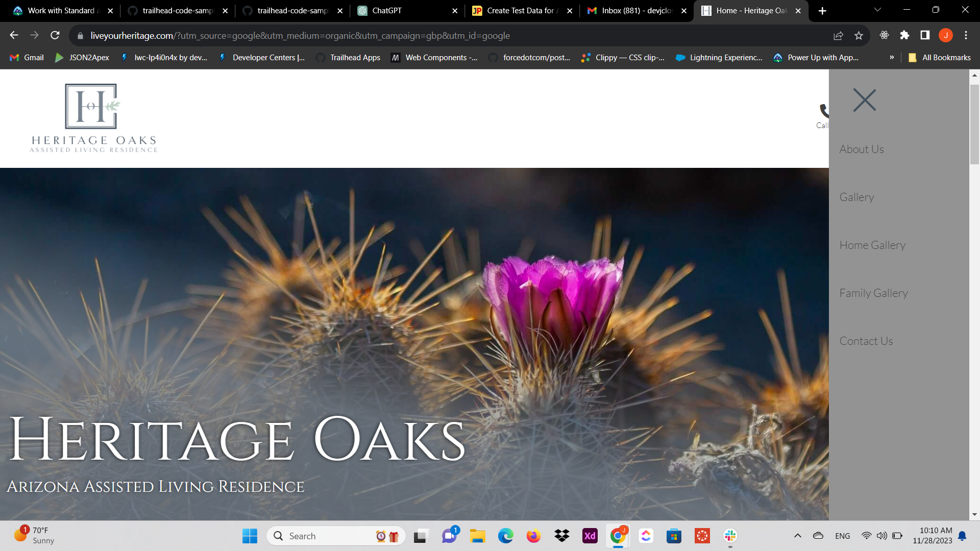Click the share page icon in address bar
Image resolution: width=980 pixels, height=551 pixels.
click(838, 36)
